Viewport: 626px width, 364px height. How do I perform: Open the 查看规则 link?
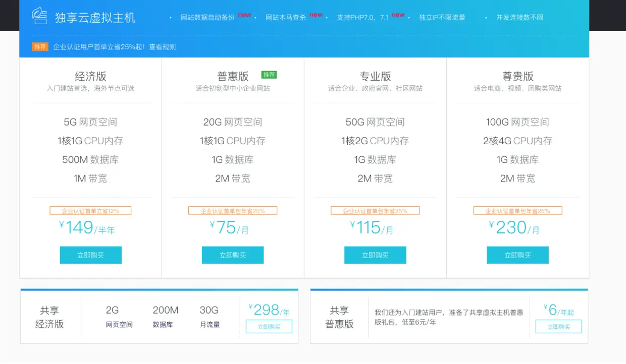tap(163, 47)
